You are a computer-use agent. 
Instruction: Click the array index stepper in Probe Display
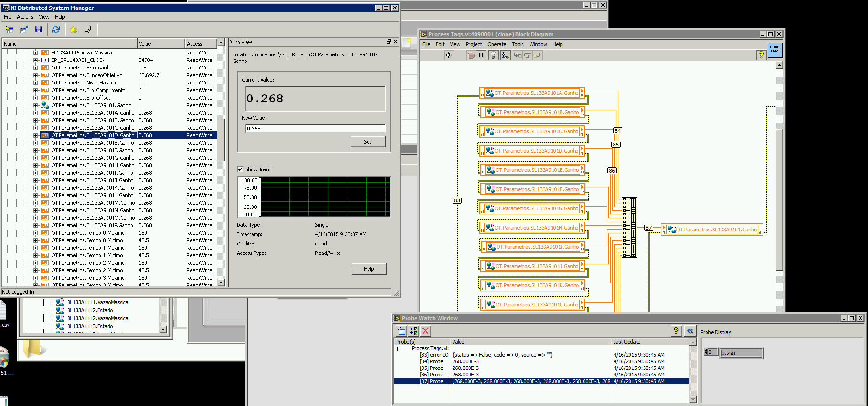(707, 352)
